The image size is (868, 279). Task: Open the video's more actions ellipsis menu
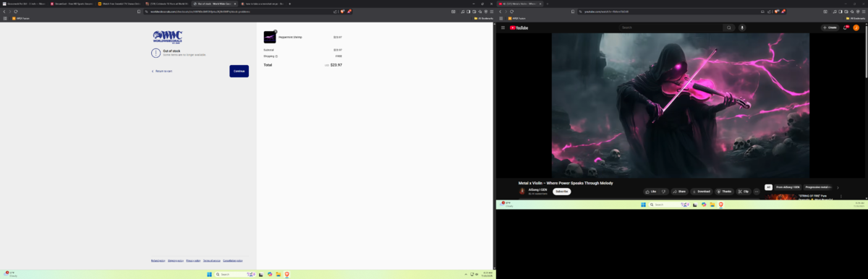coord(757,192)
